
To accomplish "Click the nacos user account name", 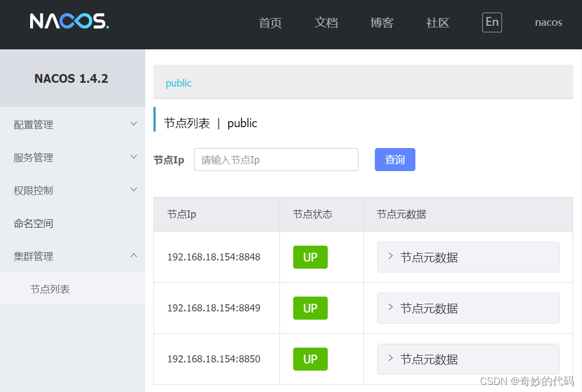I will pyautogui.click(x=548, y=22).
